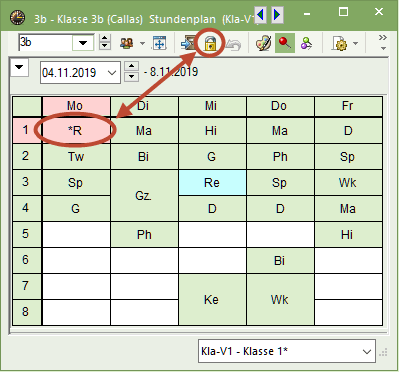This screenshot has height=372, width=399.
Task: Click the green and purple pins icon
Action: 306,44
